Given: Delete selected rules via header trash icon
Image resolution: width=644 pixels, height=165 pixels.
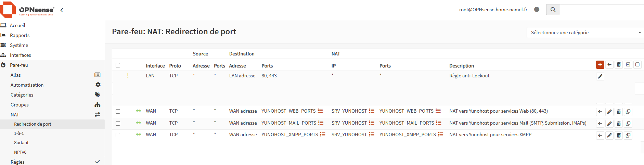Looking at the screenshot, I should tap(619, 65).
